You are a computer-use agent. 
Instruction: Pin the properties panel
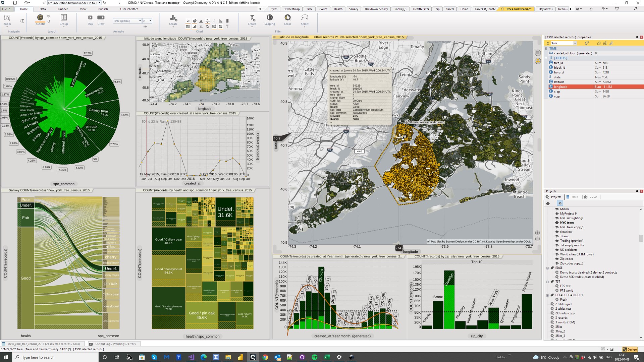click(637, 37)
